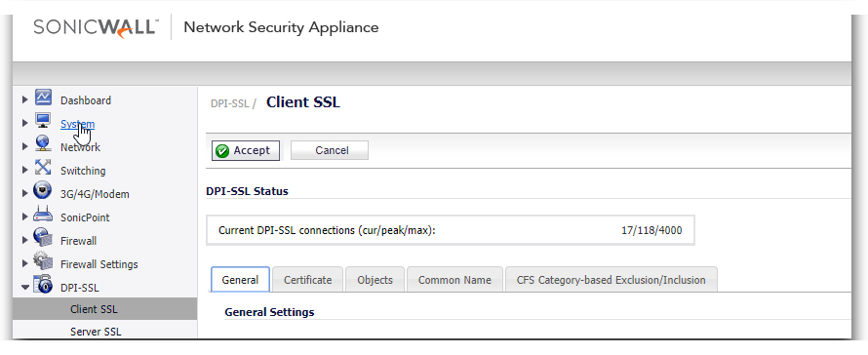Open the Switching menu label

[83, 171]
